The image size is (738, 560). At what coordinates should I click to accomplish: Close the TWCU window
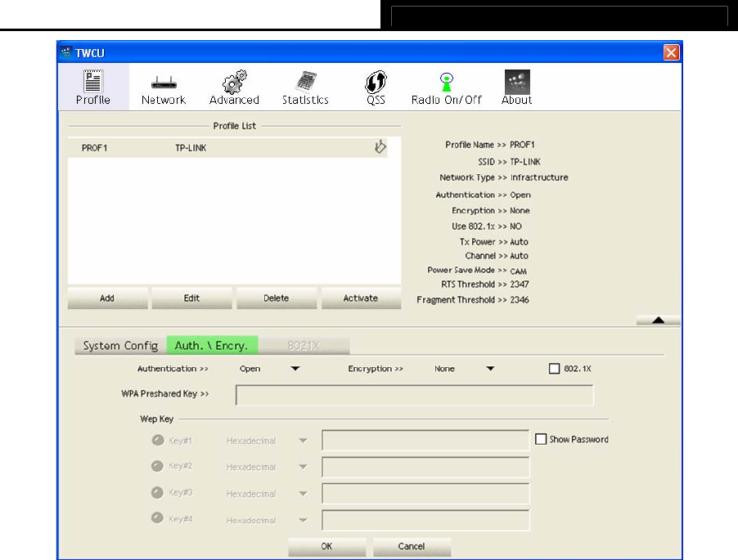point(671,52)
